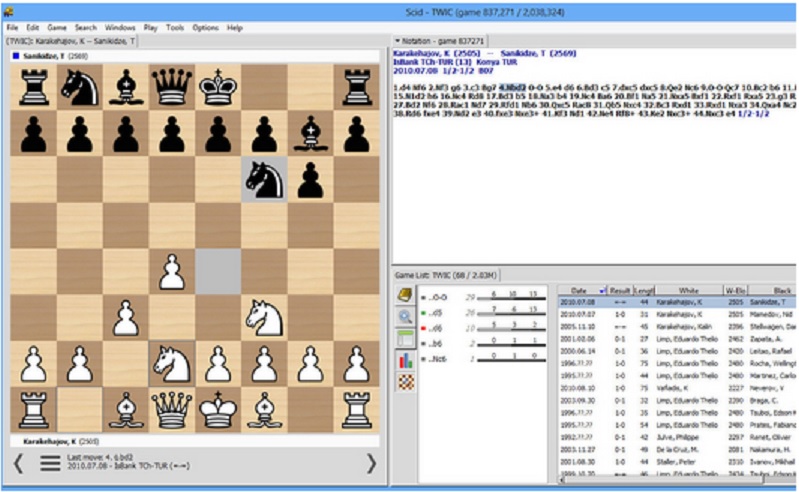Click Karakehajov, K (2505) in notation header
The height and width of the screenshot is (492, 799).
437,53
